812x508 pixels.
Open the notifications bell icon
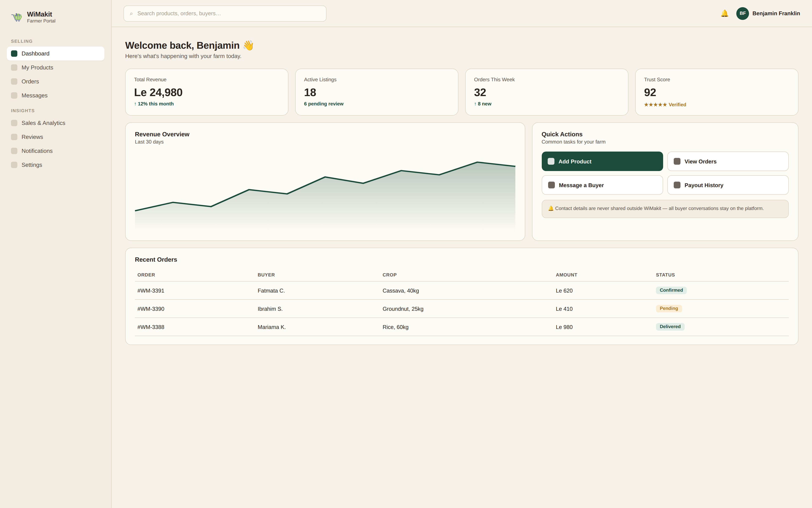(x=724, y=13)
